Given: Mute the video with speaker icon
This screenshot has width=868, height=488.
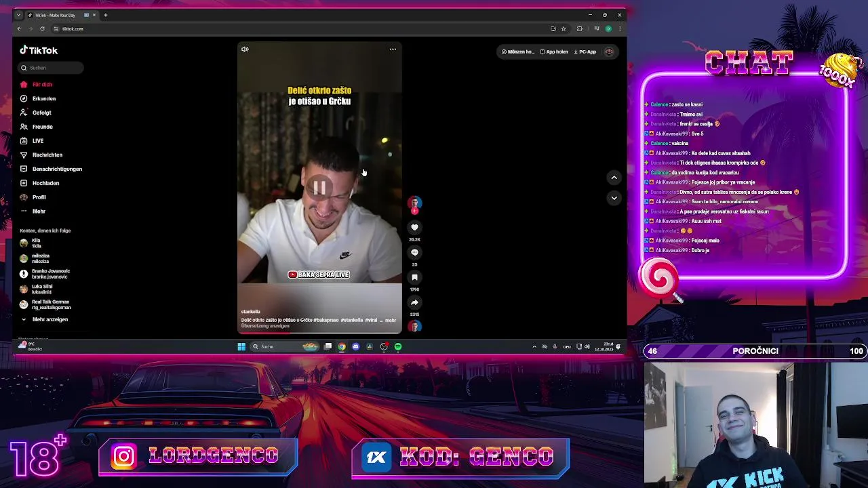Looking at the screenshot, I should tap(245, 49).
